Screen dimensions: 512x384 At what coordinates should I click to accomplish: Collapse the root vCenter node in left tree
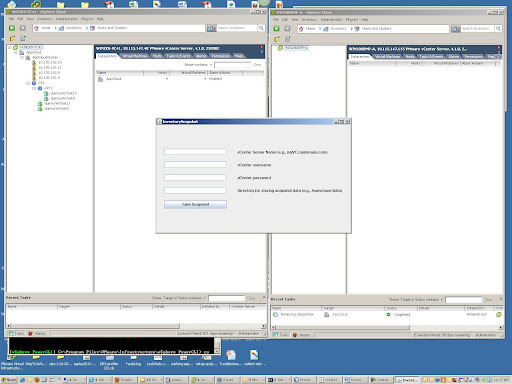click(x=9, y=48)
